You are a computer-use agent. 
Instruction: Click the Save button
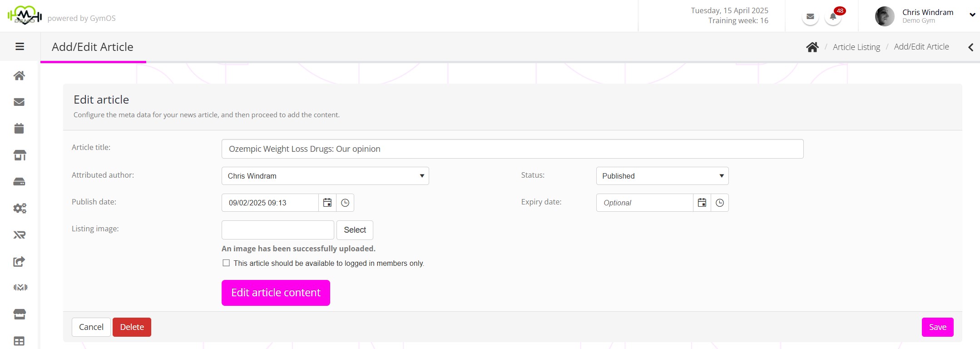coord(937,327)
